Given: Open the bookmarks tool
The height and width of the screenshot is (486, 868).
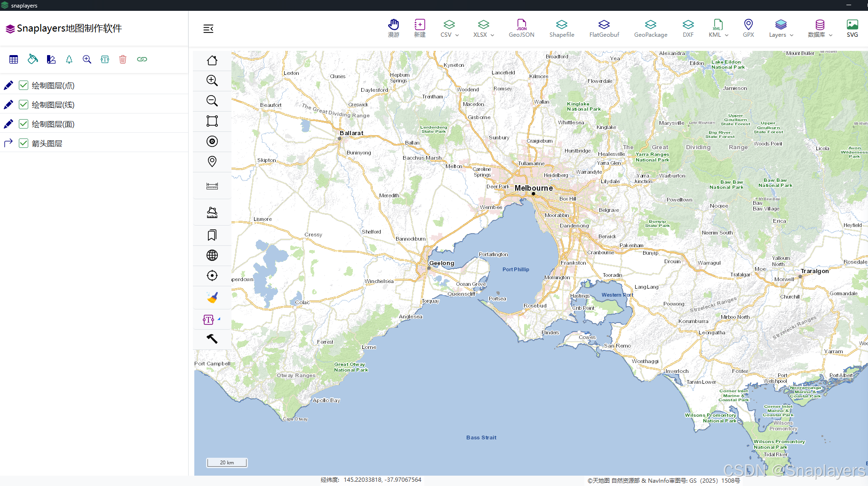Looking at the screenshot, I should coord(212,235).
